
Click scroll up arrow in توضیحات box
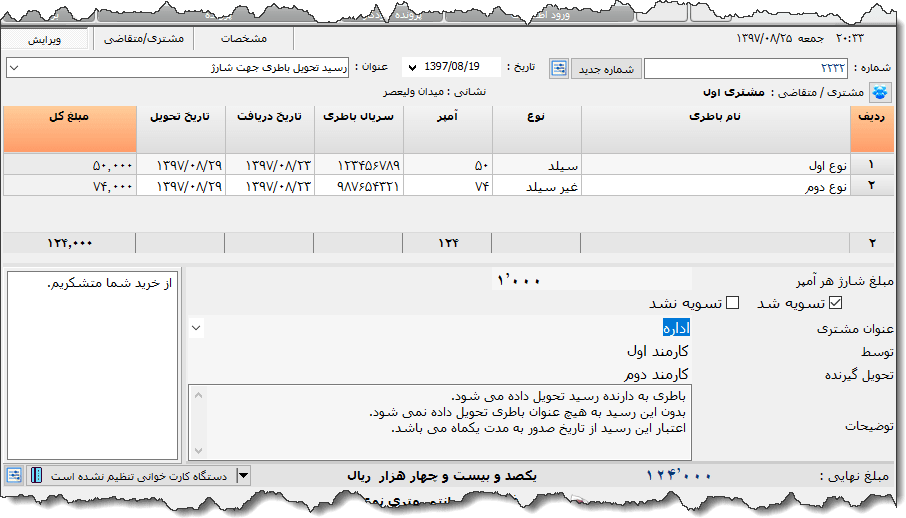198,395
